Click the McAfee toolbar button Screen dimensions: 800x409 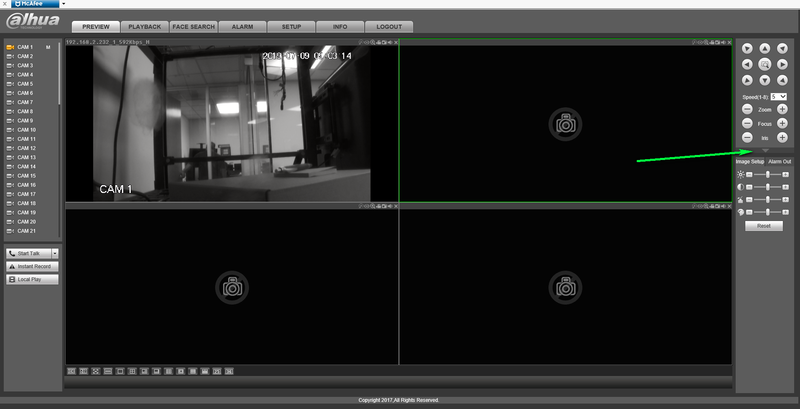[35, 4]
